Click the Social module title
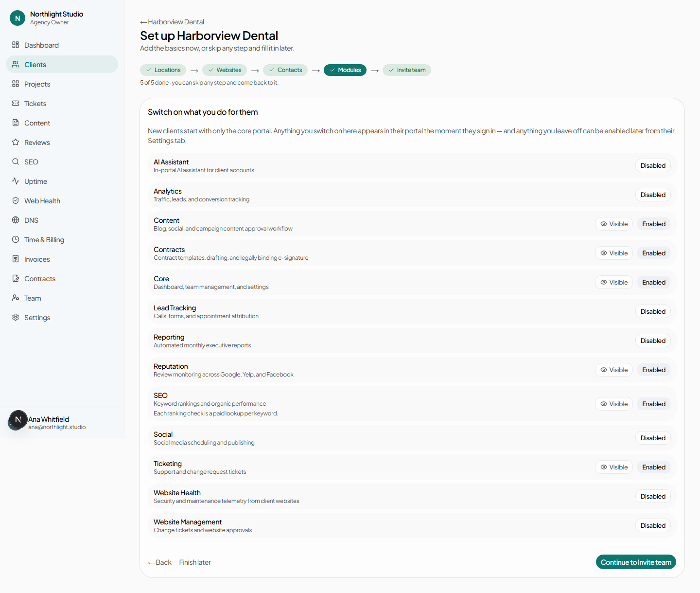 (x=163, y=434)
